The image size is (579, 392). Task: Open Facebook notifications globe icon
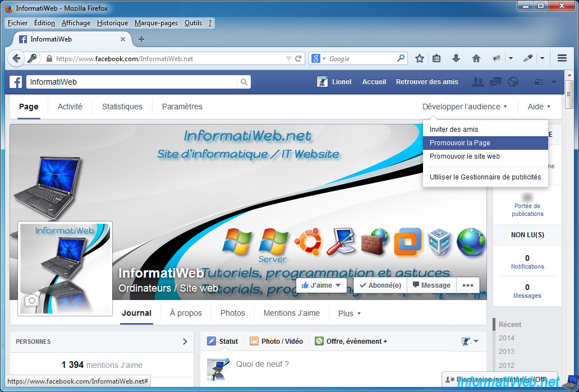pos(513,82)
